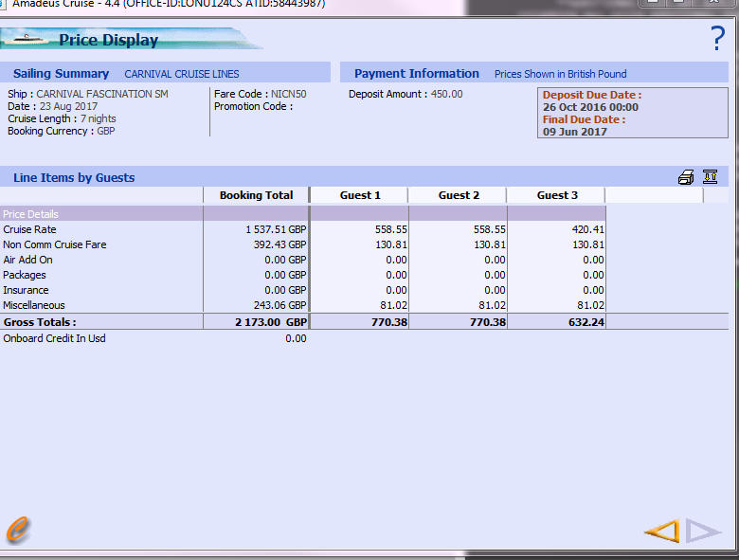Click Guest 2 Non Comm fare 130.81

tap(490, 244)
